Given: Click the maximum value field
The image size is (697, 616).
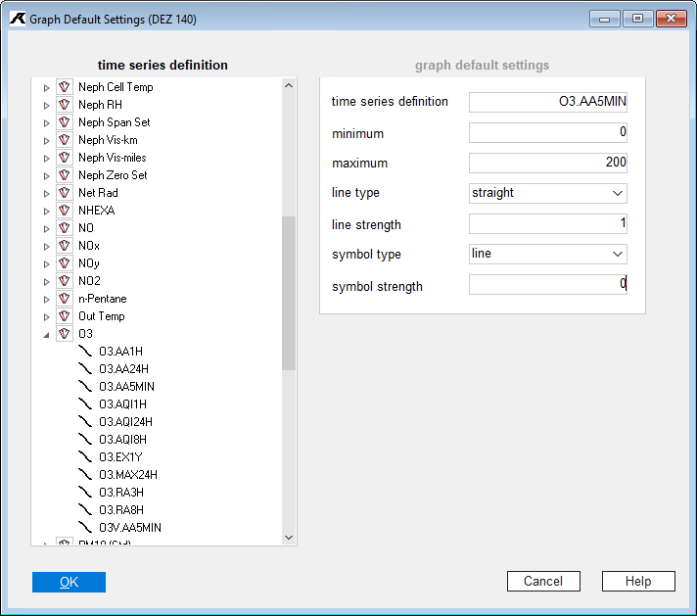Looking at the screenshot, I should coord(547,163).
